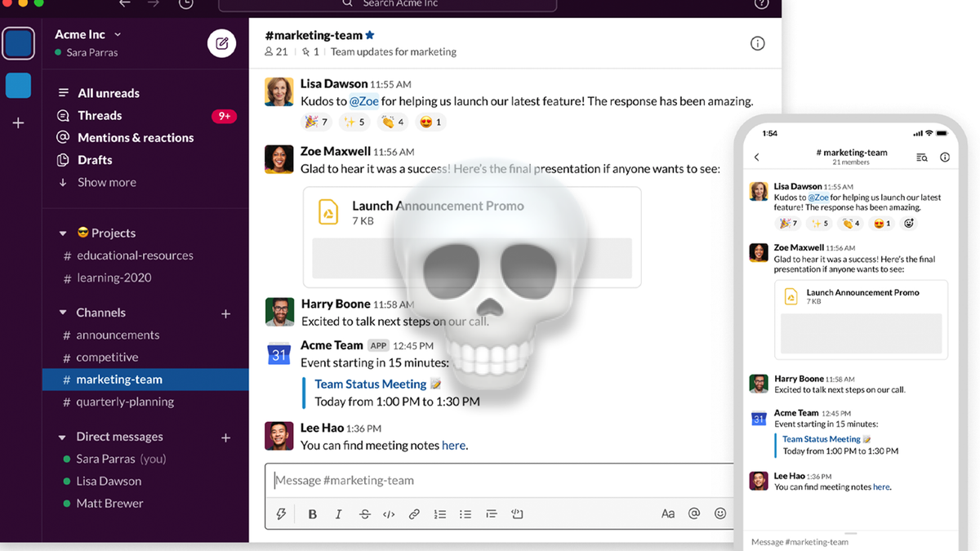Collapse the Direct messages section
This screenshot has height=551, width=980.
pyautogui.click(x=63, y=437)
